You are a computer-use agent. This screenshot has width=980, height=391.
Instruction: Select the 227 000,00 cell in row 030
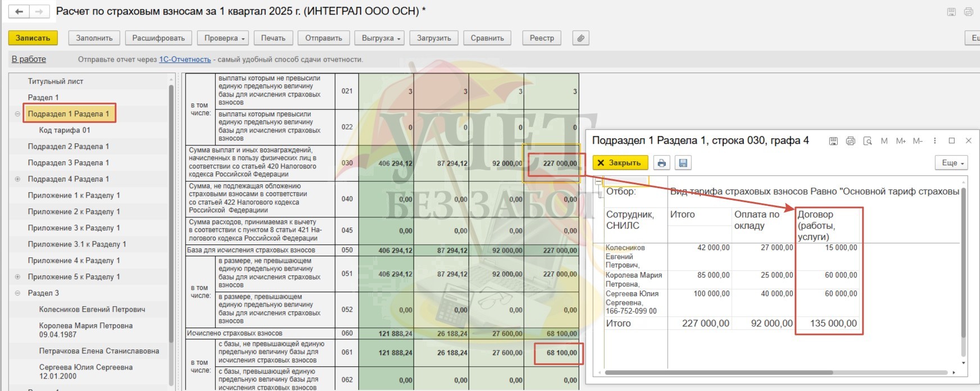click(x=551, y=163)
